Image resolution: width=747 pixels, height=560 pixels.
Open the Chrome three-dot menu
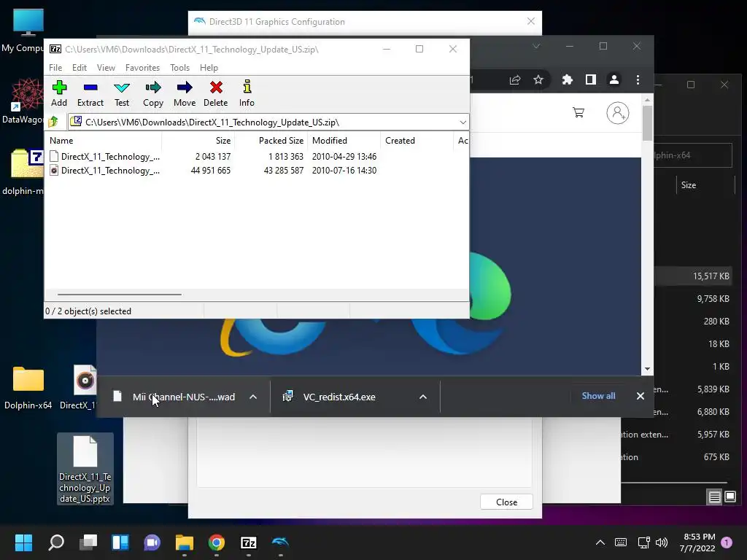(638, 80)
